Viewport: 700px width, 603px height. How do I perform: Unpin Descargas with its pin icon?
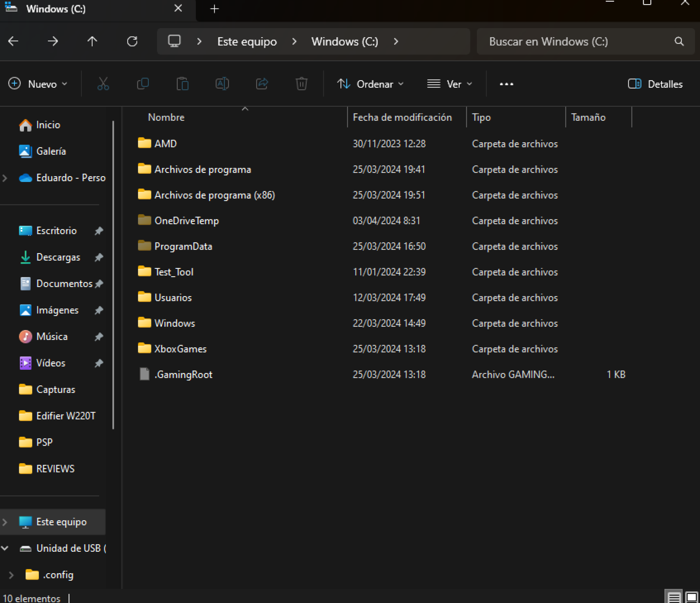point(99,257)
